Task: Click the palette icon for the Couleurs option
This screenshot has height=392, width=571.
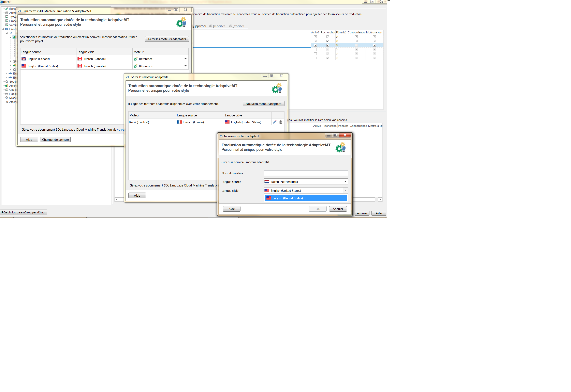Action: [x=7, y=90]
